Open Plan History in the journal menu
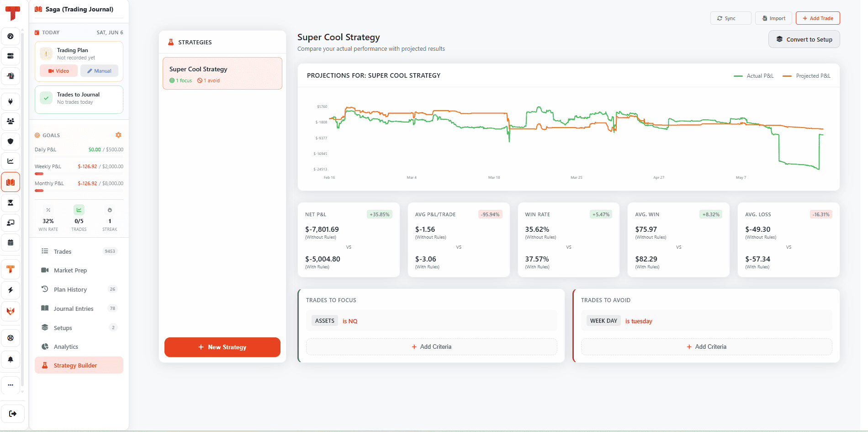The image size is (868, 432). 79,289
